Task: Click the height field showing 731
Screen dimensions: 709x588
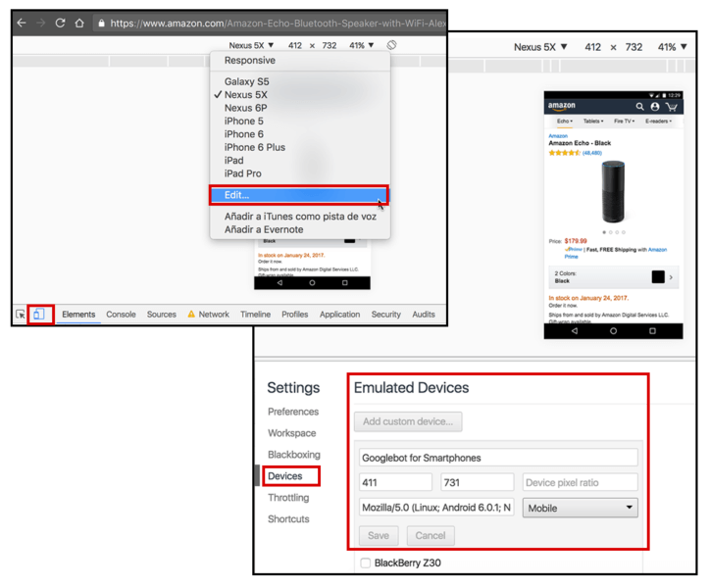Action: (477, 482)
